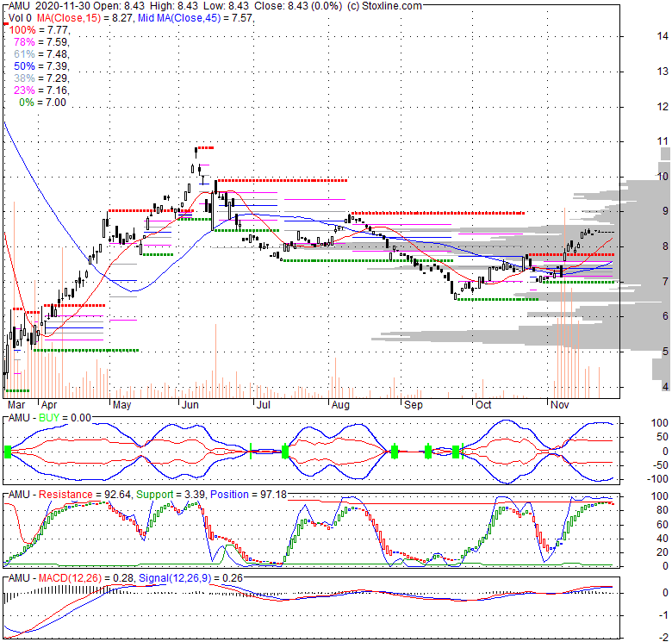Select the 'Mid MA(Close,45)' legend label

[179, 18]
